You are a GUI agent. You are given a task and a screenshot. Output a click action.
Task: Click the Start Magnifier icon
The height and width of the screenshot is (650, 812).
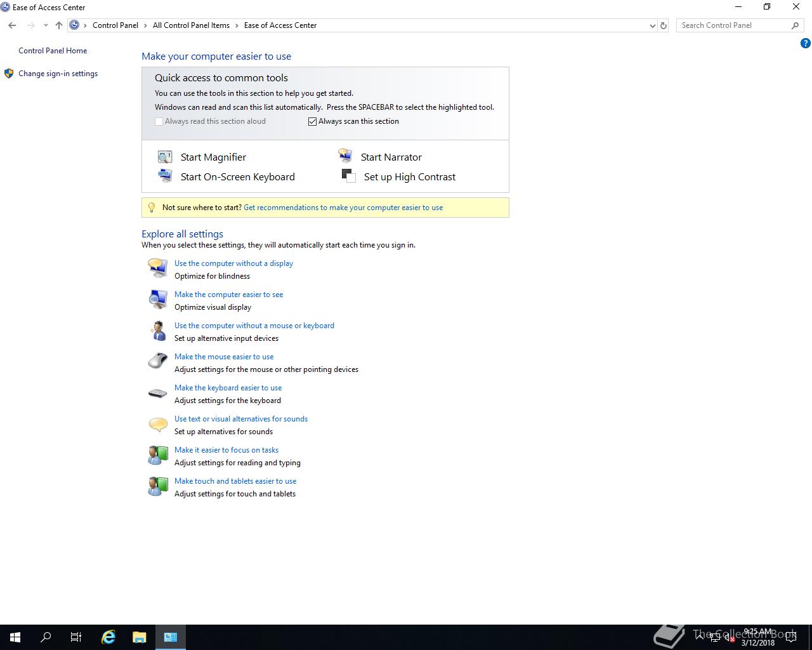point(165,157)
